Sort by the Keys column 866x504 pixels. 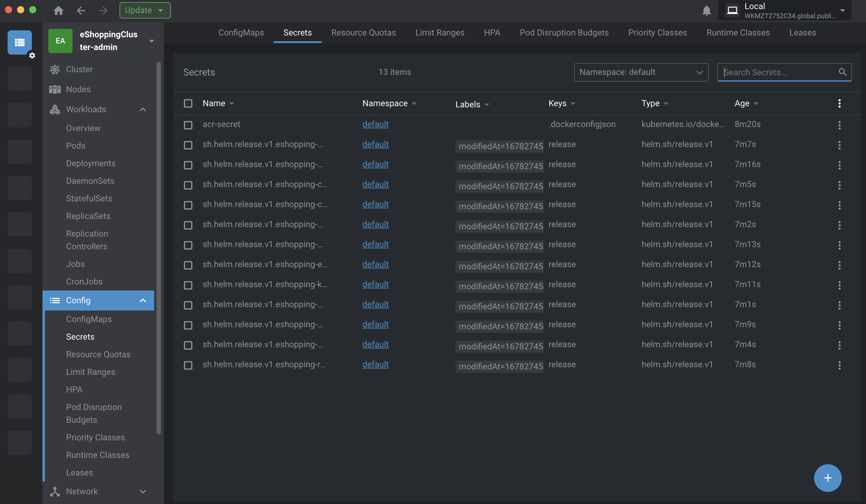[562, 103]
